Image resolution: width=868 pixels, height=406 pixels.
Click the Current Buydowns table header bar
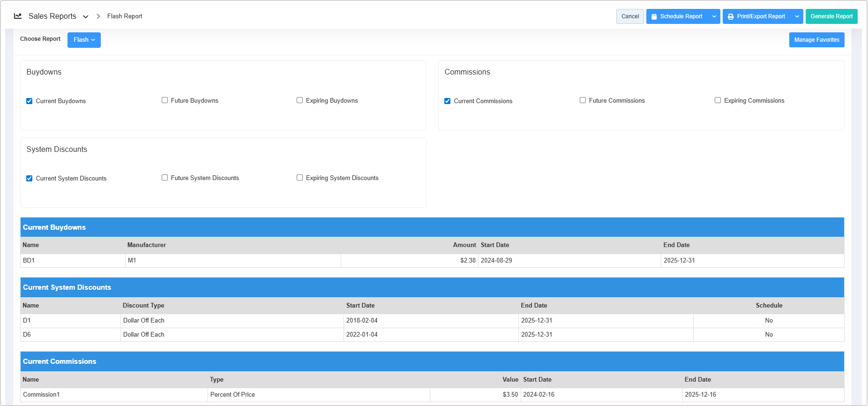point(432,227)
